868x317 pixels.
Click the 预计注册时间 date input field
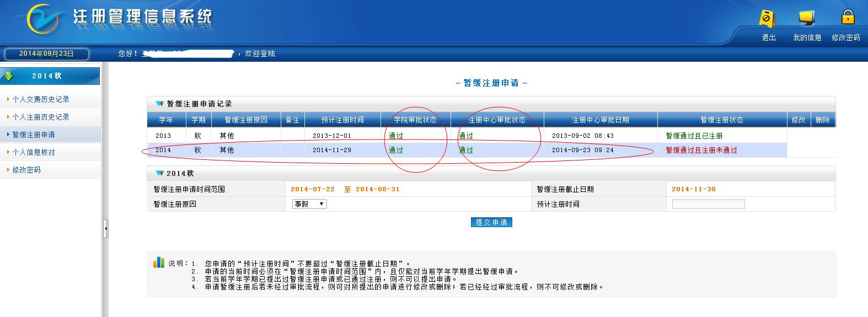708,204
